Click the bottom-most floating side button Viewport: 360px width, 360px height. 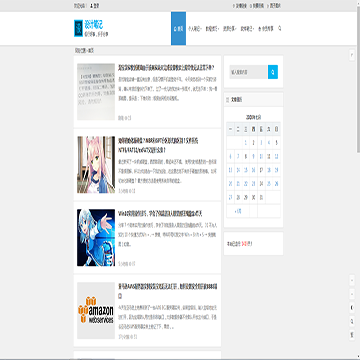[x=352, y=335]
